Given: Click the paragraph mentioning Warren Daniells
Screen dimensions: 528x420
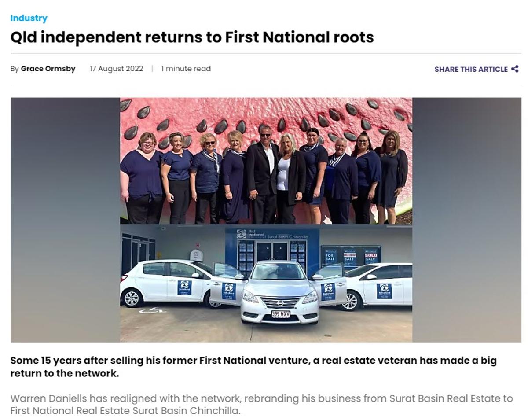Looking at the screenshot, I should click(261, 405).
